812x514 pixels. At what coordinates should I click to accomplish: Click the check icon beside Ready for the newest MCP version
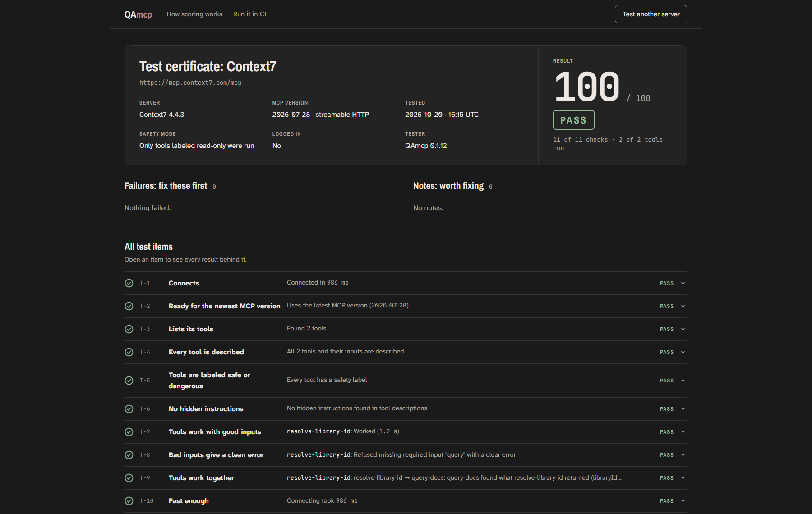coord(129,306)
